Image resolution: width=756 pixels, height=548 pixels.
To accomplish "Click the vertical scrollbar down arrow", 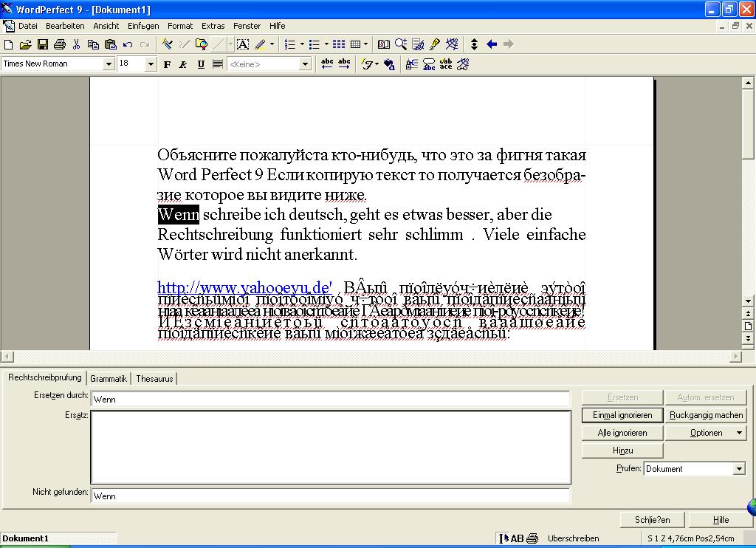I will pyautogui.click(x=748, y=301).
